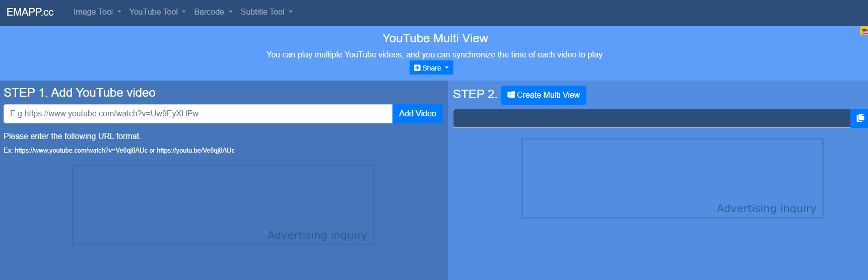868x280 pixels.
Task: Click the EMAPP.cc site logo
Action: pos(30,12)
